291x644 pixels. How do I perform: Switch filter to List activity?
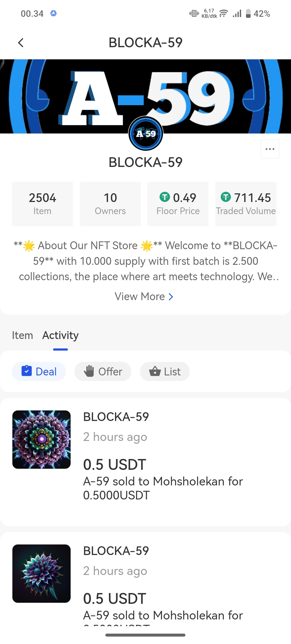click(165, 371)
